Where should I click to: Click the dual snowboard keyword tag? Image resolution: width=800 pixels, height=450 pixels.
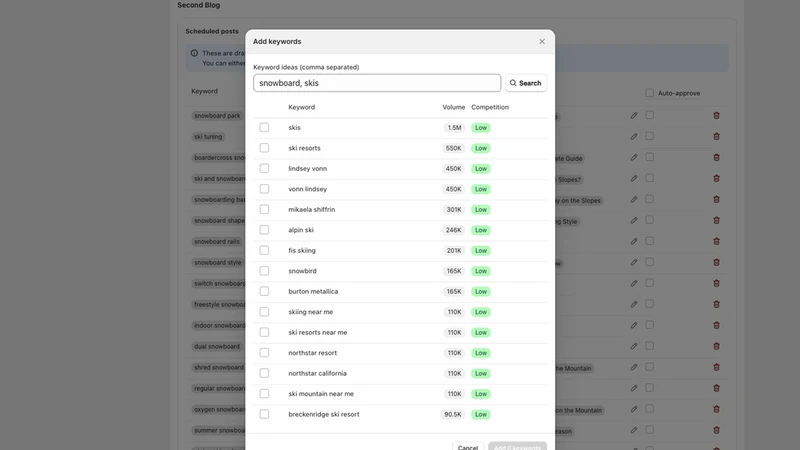click(217, 346)
